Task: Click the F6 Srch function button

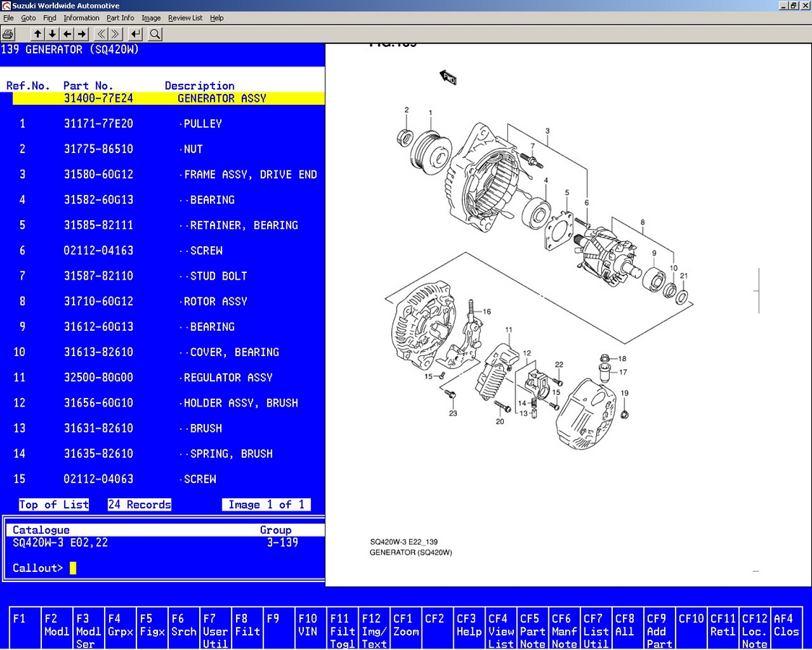Action: click(x=183, y=628)
